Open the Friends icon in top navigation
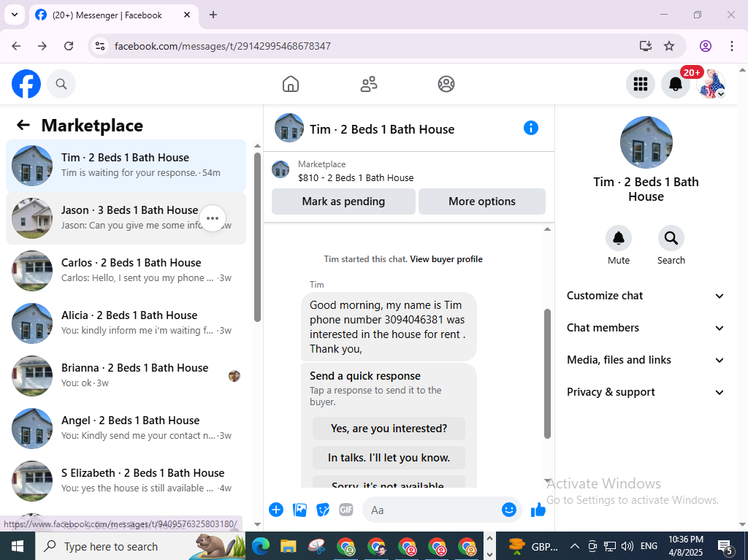Viewport: 748px width, 560px height. [368, 84]
